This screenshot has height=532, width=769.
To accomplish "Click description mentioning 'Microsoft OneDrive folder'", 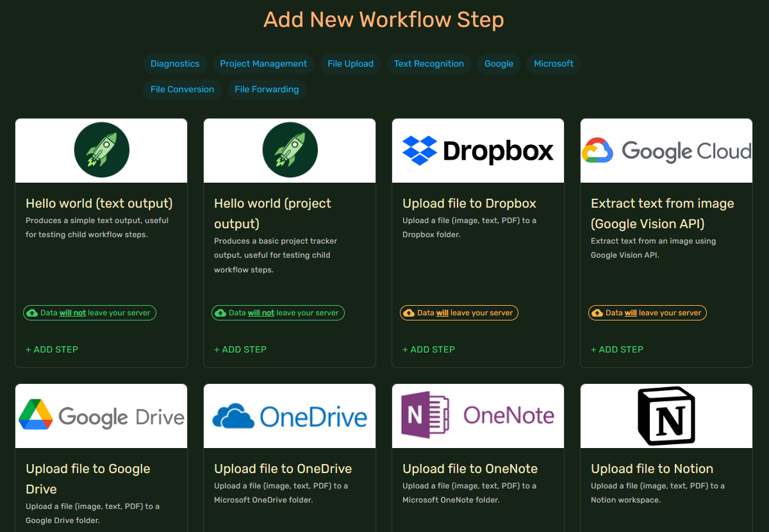I will 281,493.
